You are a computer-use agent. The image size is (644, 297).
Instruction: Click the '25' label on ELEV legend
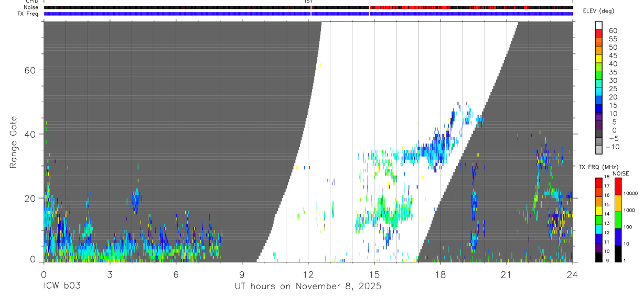pyautogui.click(x=613, y=89)
